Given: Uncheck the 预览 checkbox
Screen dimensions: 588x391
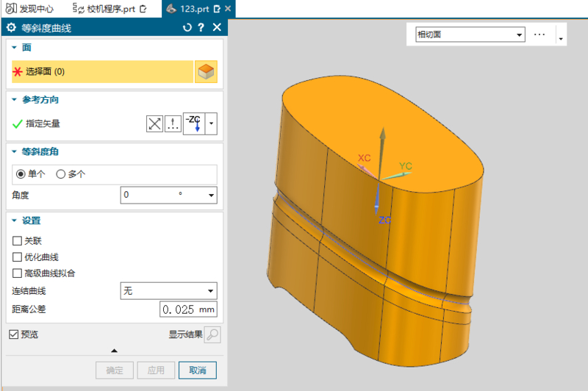Looking at the screenshot, I should (14, 335).
